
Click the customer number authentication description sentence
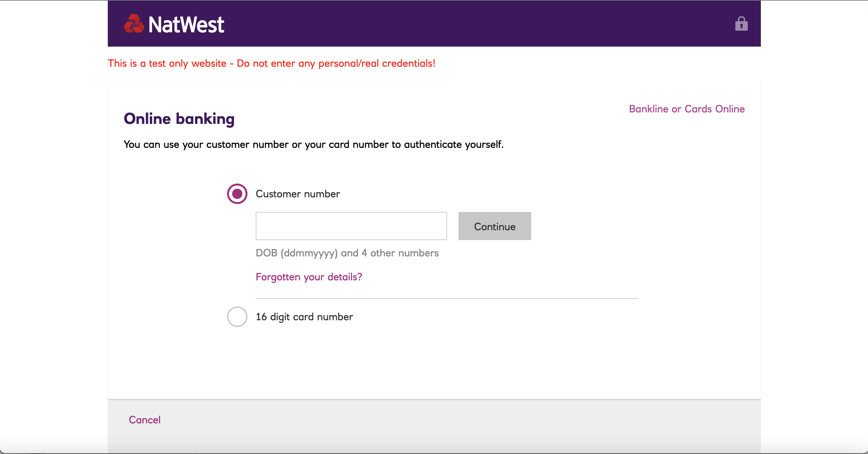pyautogui.click(x=313, y=144)
